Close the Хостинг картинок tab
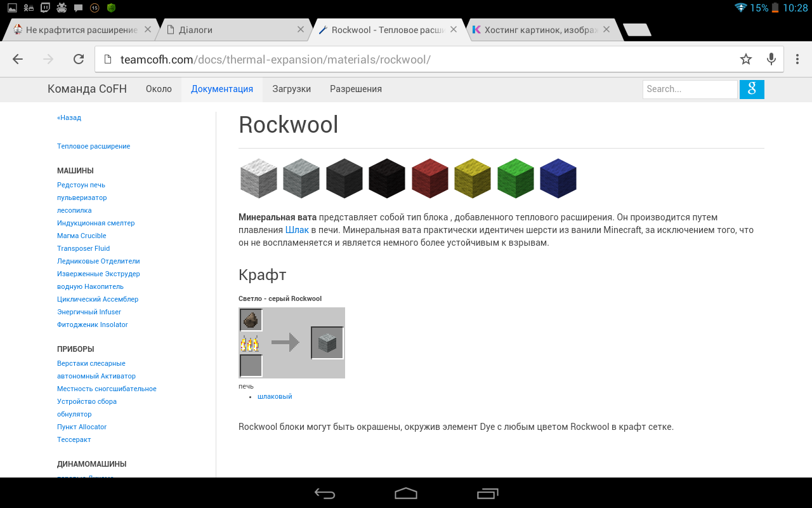This screenshot has height=508, width=812. (x=606, y=29)
